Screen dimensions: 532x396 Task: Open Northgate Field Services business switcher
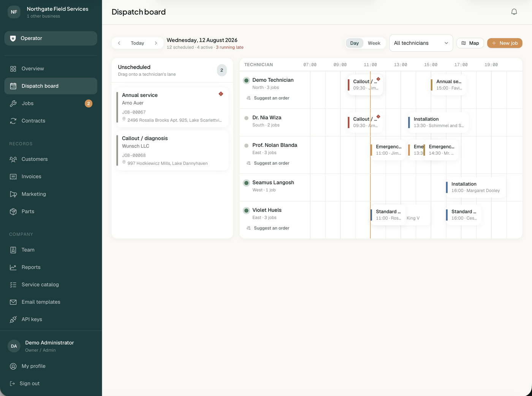tap(51, 12)
